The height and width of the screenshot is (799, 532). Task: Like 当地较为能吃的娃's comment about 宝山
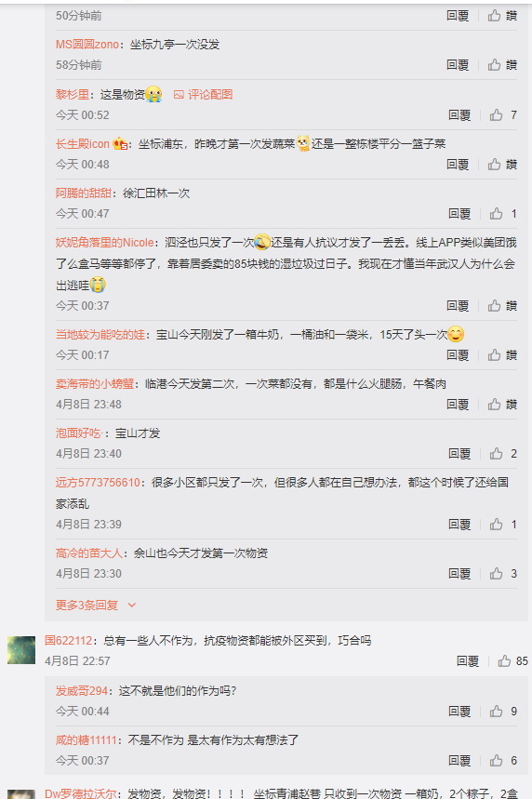click(502, 355)
